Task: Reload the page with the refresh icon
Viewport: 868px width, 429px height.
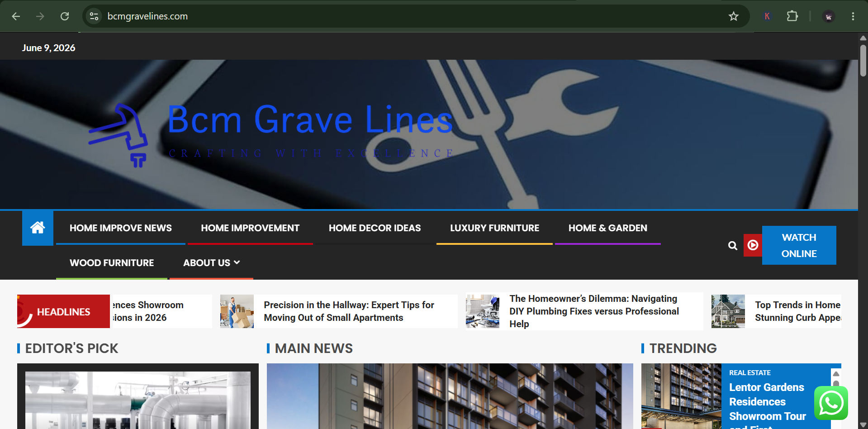Action: pyautogui.click(x=65, y=16)
